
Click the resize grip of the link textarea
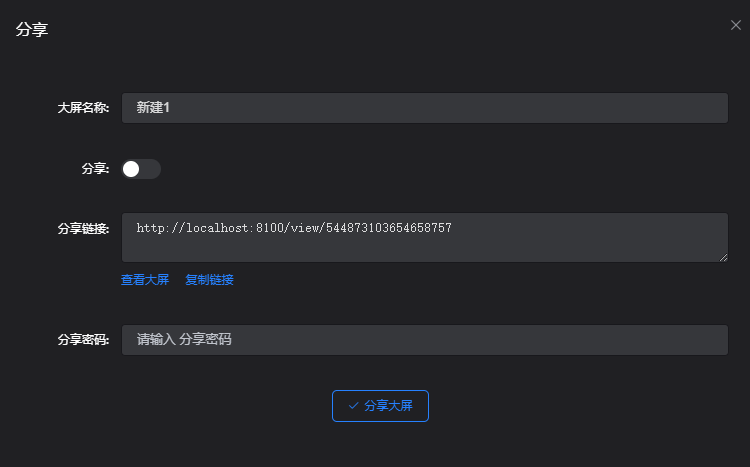click(723, 257)
